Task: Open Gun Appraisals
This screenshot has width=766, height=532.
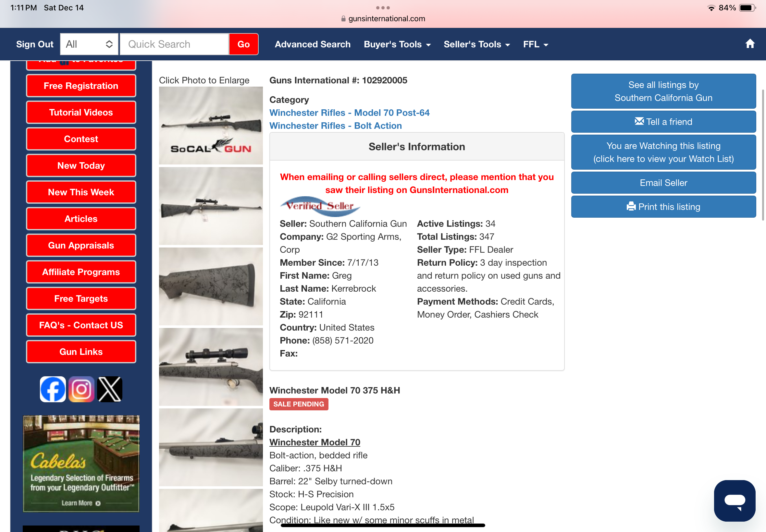Action: coord(81,245)
